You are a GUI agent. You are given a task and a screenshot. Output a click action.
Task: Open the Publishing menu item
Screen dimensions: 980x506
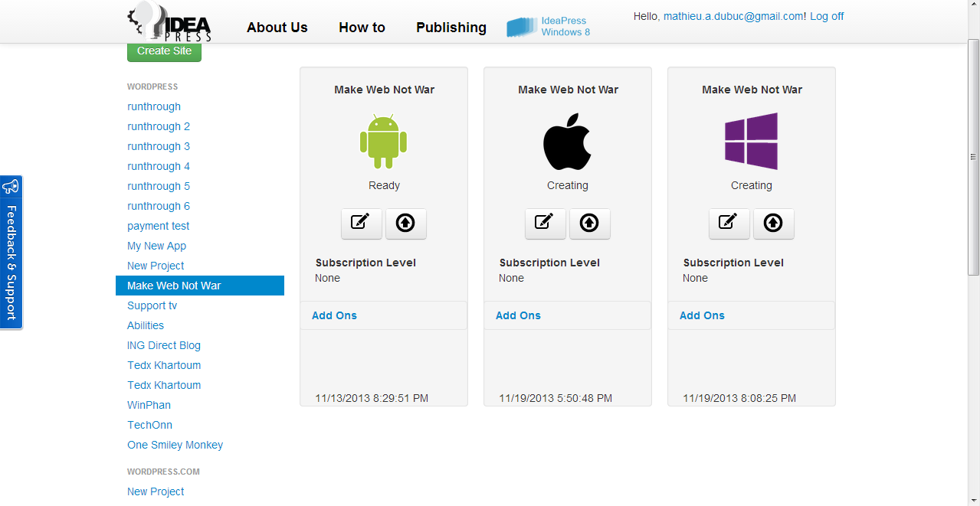click(451, 28)
